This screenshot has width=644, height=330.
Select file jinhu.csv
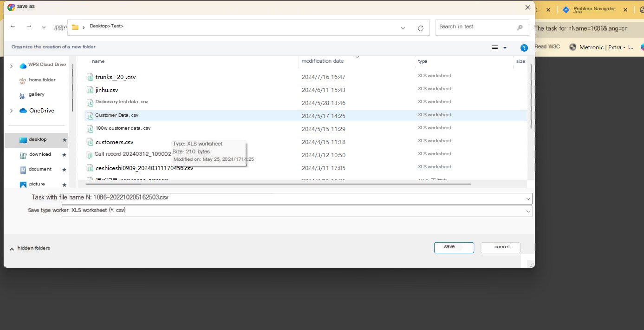pos(107,90)
